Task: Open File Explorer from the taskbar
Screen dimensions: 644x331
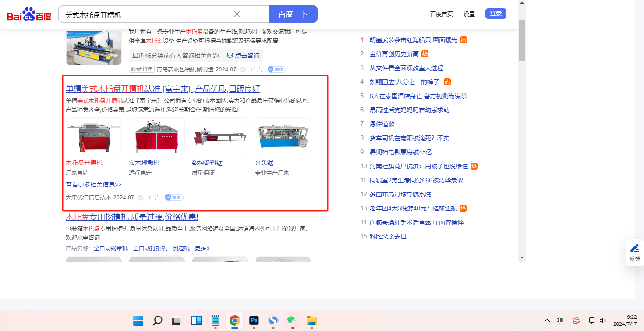Action: click(311, 320)
